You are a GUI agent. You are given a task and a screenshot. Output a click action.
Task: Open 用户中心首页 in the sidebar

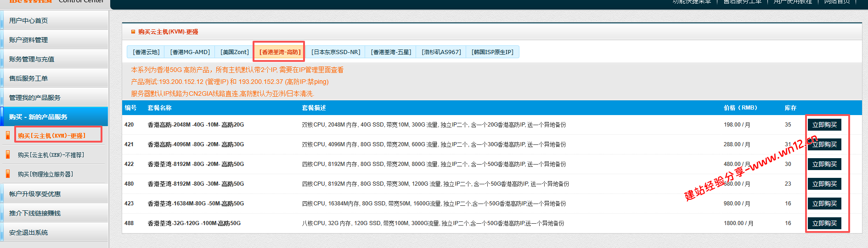click(28, 21)
